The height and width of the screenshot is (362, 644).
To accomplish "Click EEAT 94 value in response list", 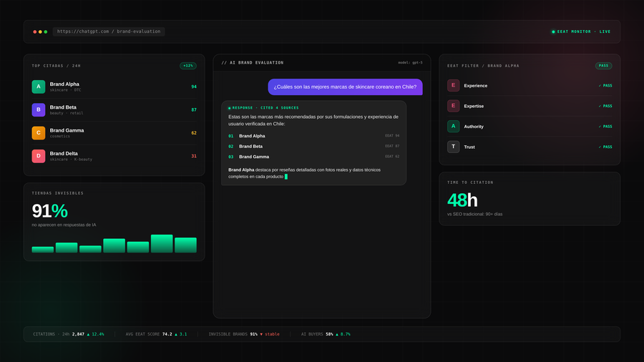I will (x=392, y=135).
